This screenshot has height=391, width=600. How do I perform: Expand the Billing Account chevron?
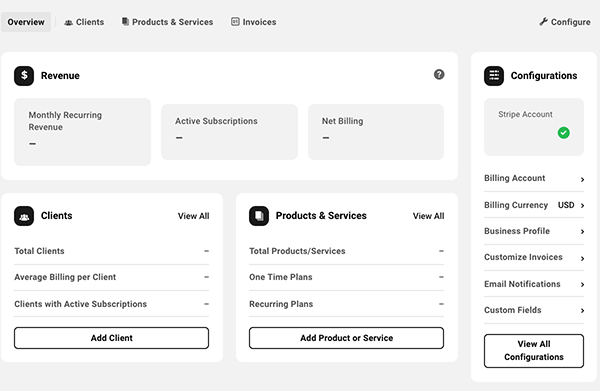pos(582,179)
